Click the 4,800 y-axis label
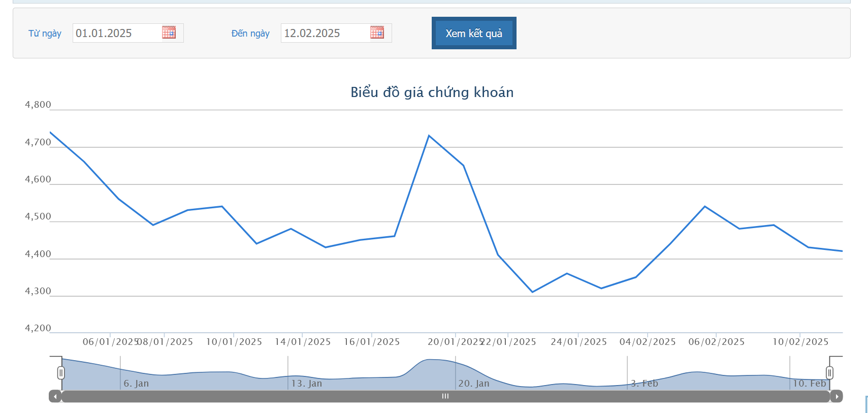This screenshot has height=413, width=868. [38, 105]
